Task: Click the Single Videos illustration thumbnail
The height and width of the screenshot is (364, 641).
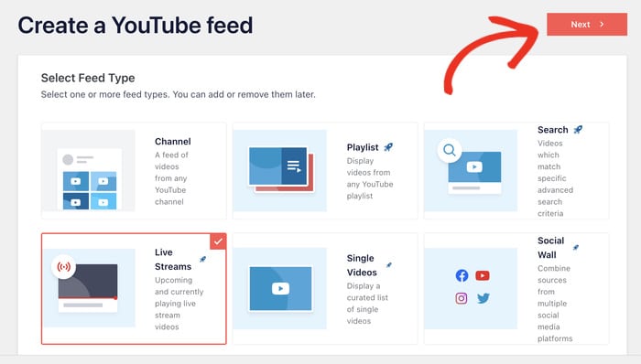Action: 280,288
